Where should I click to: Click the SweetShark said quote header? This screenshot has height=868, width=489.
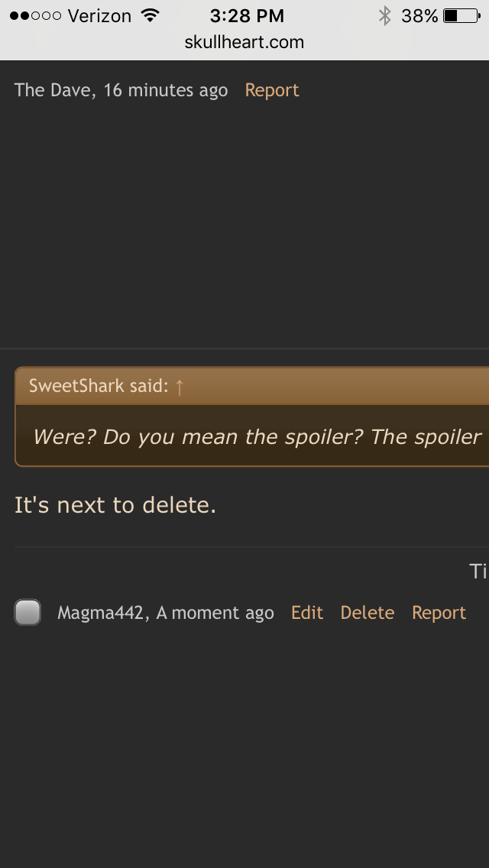(x=98, y=386)
